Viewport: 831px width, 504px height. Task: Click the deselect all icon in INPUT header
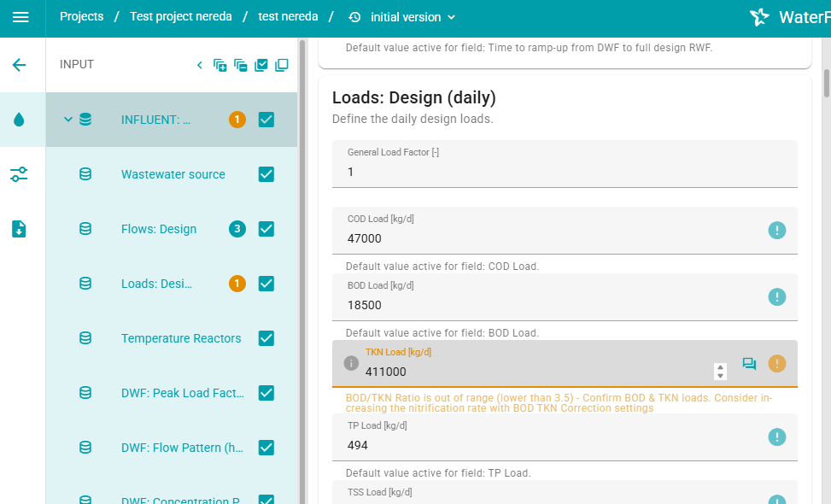coord(282,65)
